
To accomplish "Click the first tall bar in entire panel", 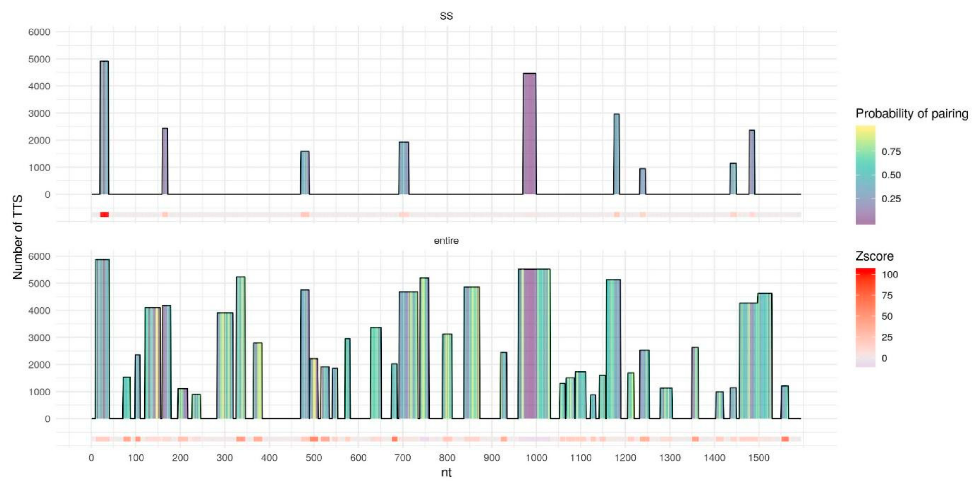I will pos(102,338).
